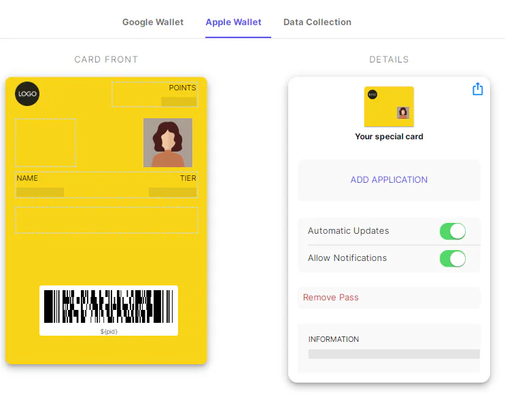Select the empty dashed box beside the photo

46,142
